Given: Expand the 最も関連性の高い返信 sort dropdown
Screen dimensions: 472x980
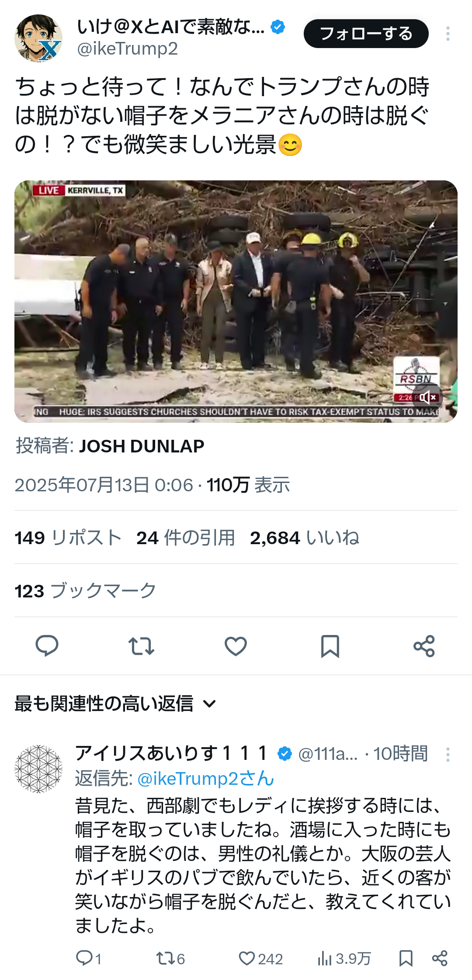Looking at the screenshot, I should tap(115, 704).
